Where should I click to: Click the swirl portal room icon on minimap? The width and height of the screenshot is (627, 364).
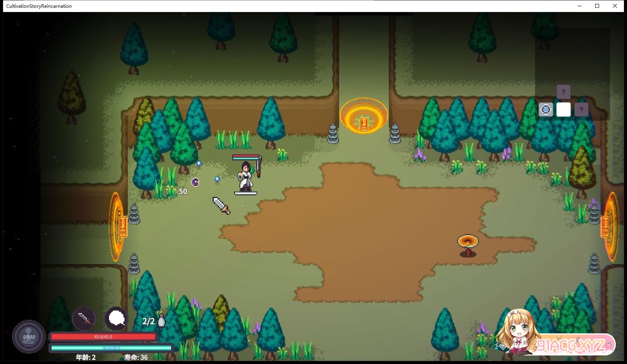(x=546, y=110)
